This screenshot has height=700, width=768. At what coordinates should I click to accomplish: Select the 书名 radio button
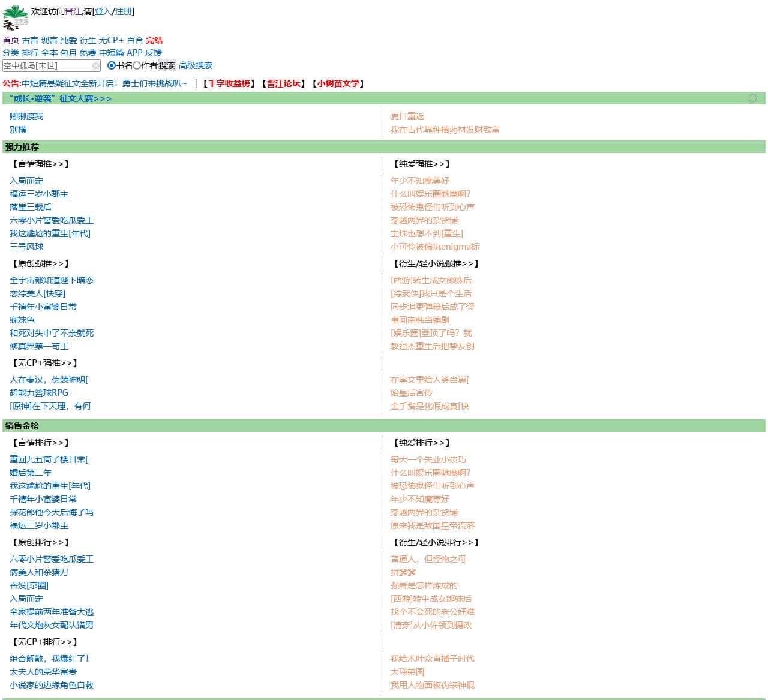click(x=111, y=65)
